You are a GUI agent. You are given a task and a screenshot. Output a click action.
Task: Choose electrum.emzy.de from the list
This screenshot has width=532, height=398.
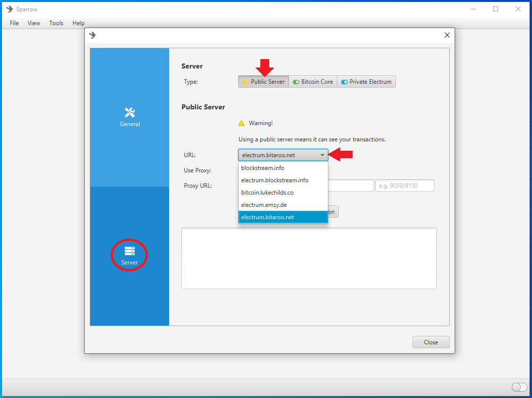283,205
